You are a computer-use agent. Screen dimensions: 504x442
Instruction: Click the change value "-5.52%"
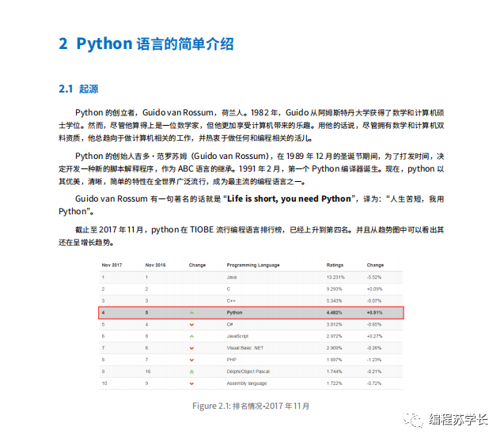coord(374,278)
